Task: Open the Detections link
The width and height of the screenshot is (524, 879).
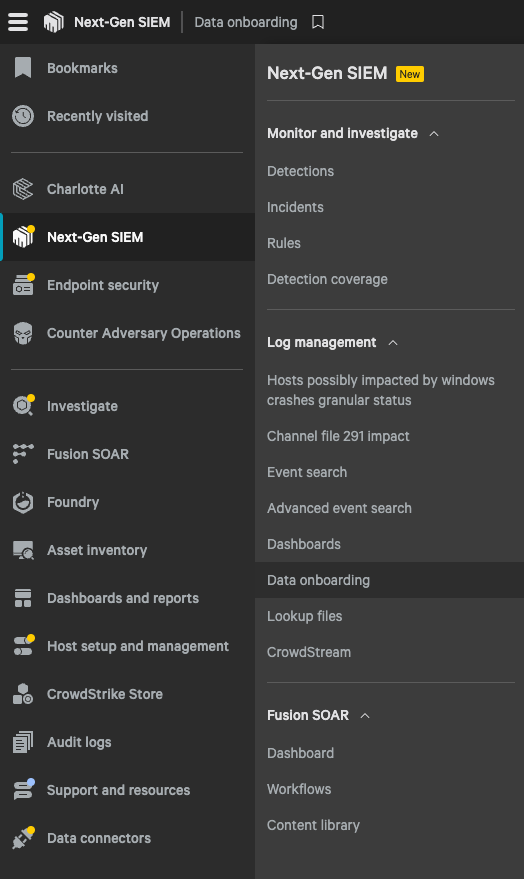Action: pos(300,171)
